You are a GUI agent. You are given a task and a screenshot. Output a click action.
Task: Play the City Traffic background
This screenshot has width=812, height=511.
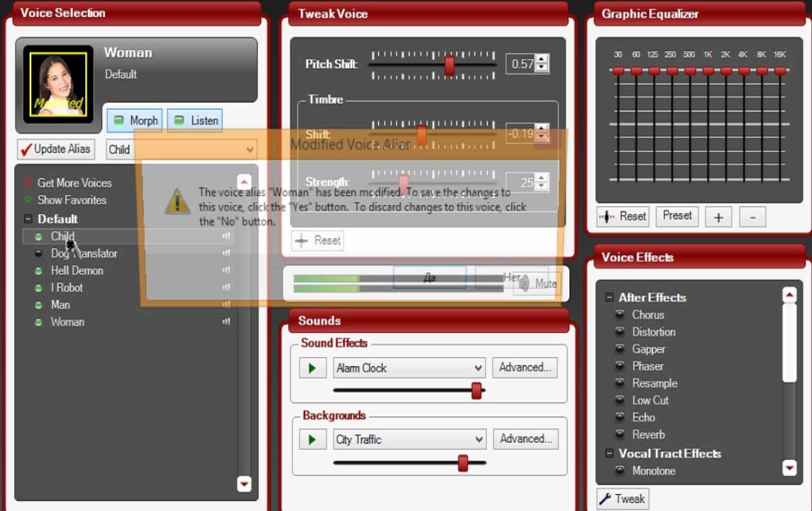[x=312, y=439]
